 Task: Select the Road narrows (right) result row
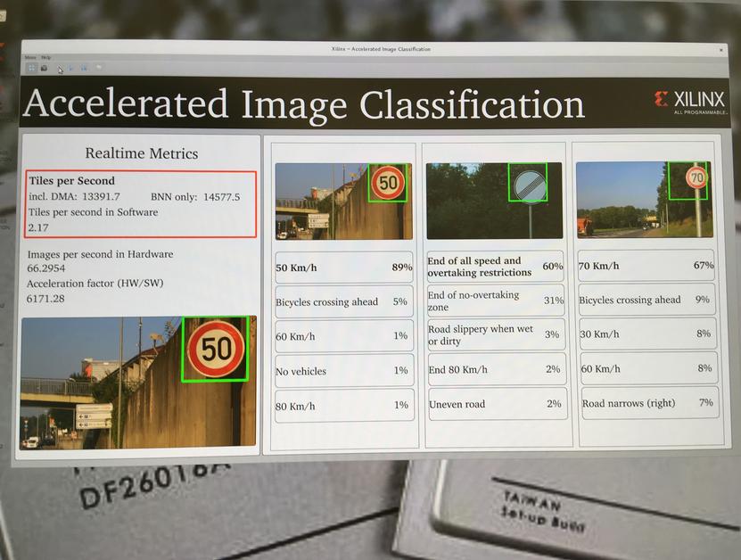click(x=650, y=403)
